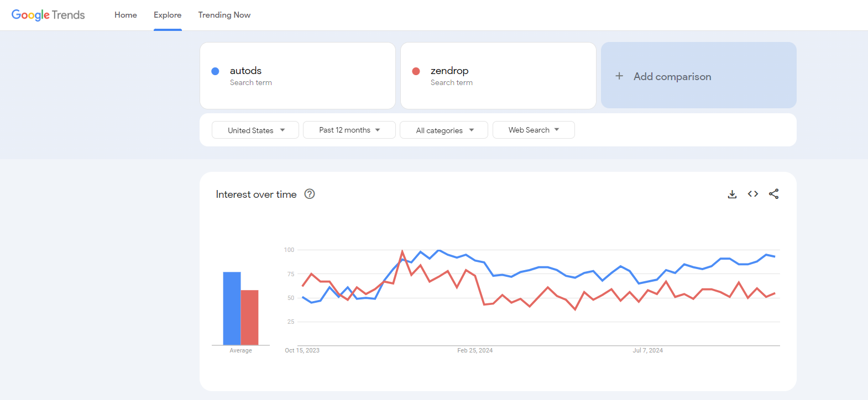Viewport: 868px width, 400px height.
Task: Click help icon next to Interest over time
Action: tap(310, 194)
